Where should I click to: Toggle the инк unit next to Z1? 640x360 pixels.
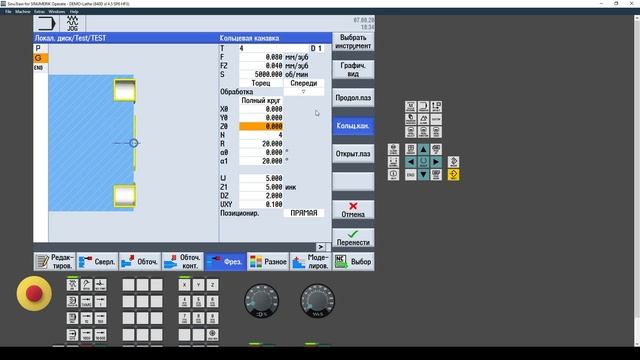(291, 187)
